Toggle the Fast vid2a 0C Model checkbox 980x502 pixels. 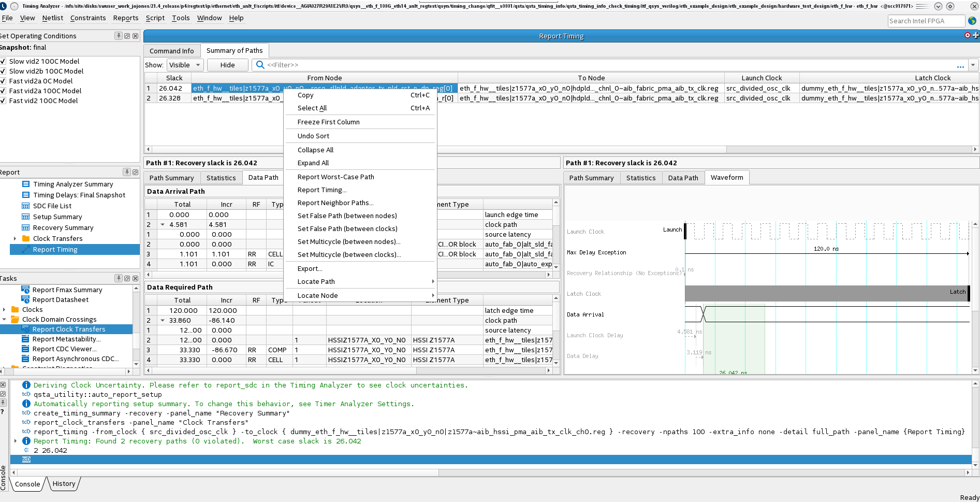[3, 81]
